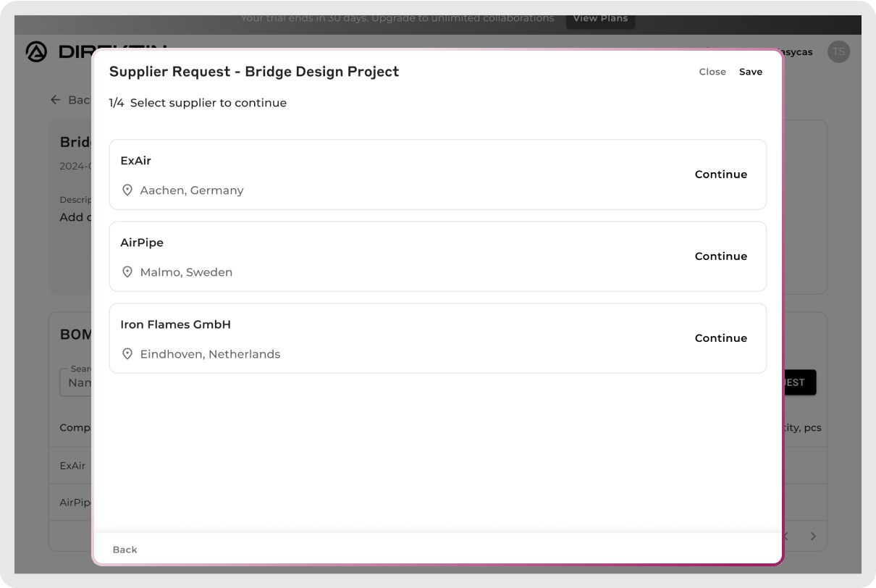Click the dialog title Supplier Request - Bridge Design Project

coord(254,72)
